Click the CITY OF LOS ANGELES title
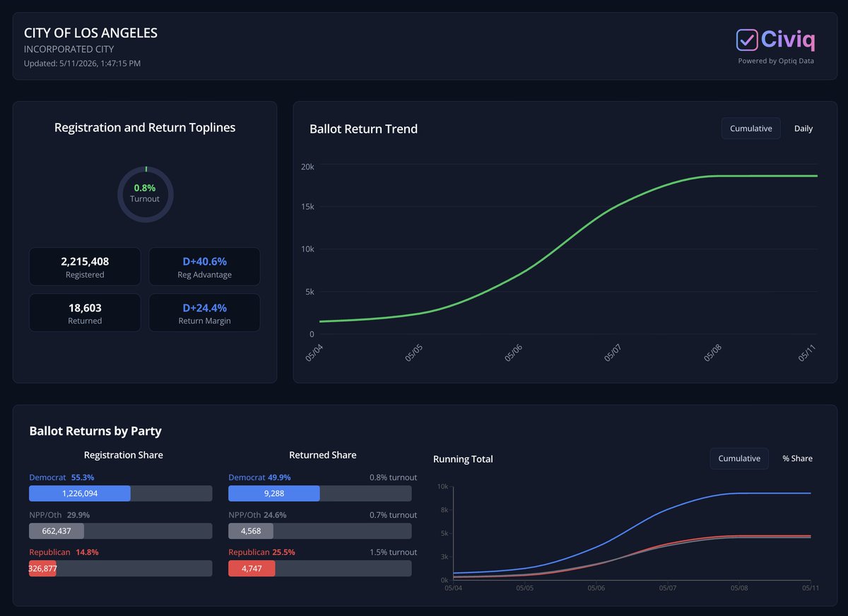The image size is (848, 616). pos(90,33)
